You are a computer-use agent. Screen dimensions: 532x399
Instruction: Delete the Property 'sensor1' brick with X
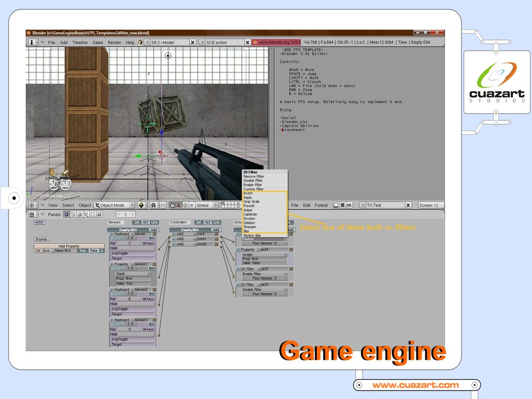pos(112,264)
